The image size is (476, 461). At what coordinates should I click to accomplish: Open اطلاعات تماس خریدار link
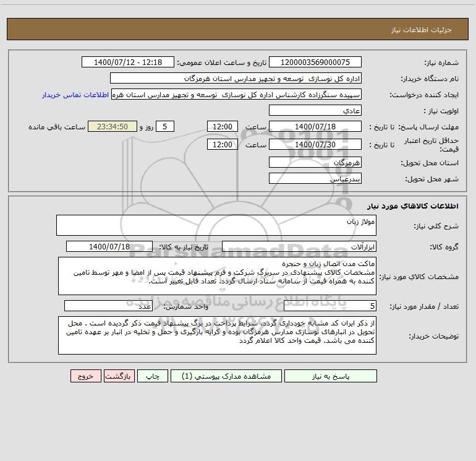coord(75,95)
